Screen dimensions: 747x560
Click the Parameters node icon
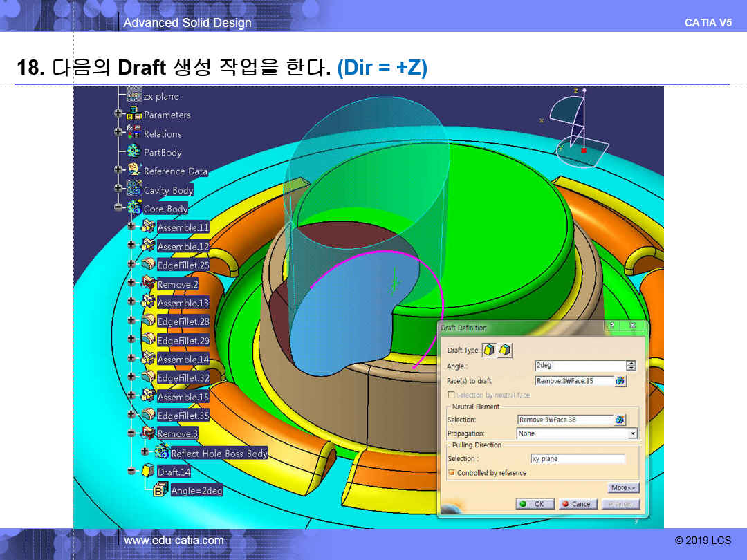pyautogui.click(x=134, y=115)
